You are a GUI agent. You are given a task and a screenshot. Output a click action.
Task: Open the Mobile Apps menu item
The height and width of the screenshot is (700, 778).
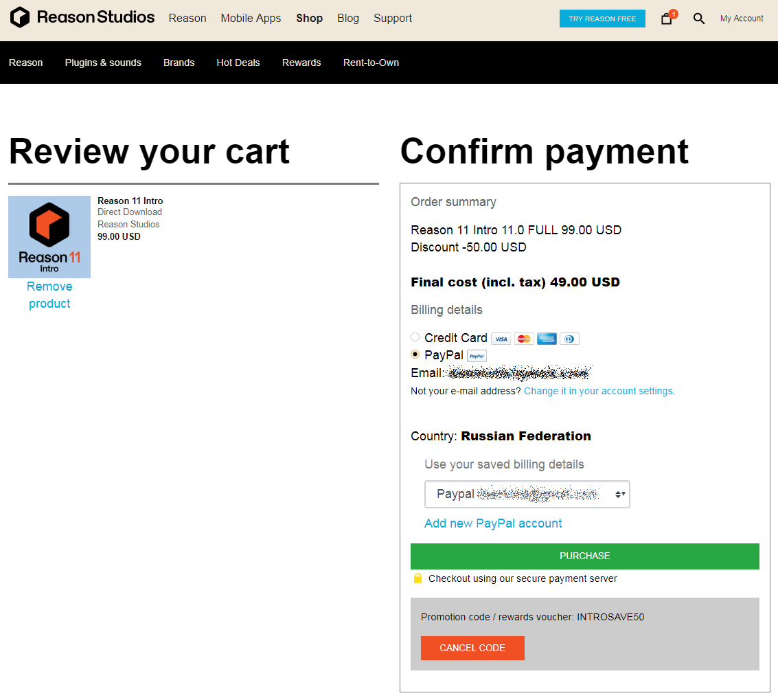(251, 19)
